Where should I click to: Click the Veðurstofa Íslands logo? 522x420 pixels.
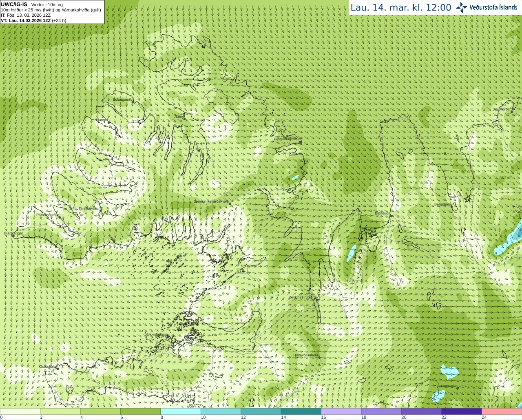click(487, 7)
